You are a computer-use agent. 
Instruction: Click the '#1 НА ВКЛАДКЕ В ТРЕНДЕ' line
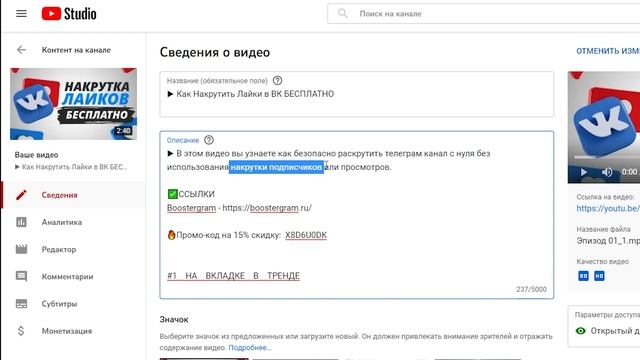233,276
